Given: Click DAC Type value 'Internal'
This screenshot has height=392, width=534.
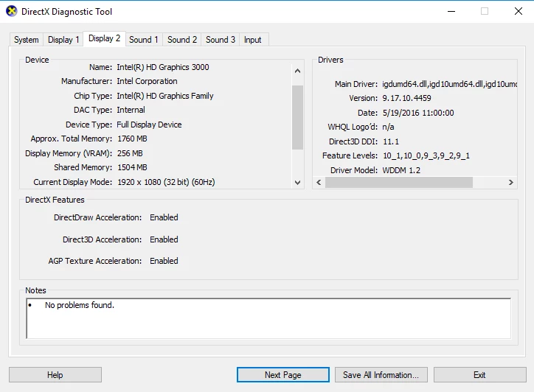Looking at the screenshot, I should click(131, 110).
